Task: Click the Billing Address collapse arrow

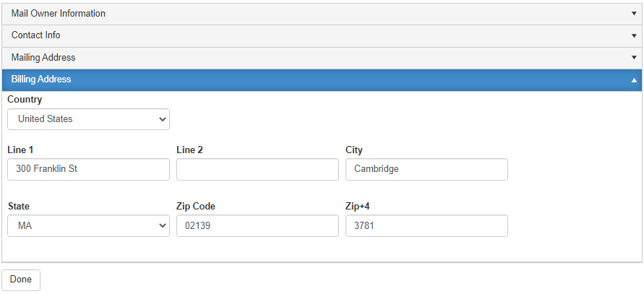Action: point(634,80)
